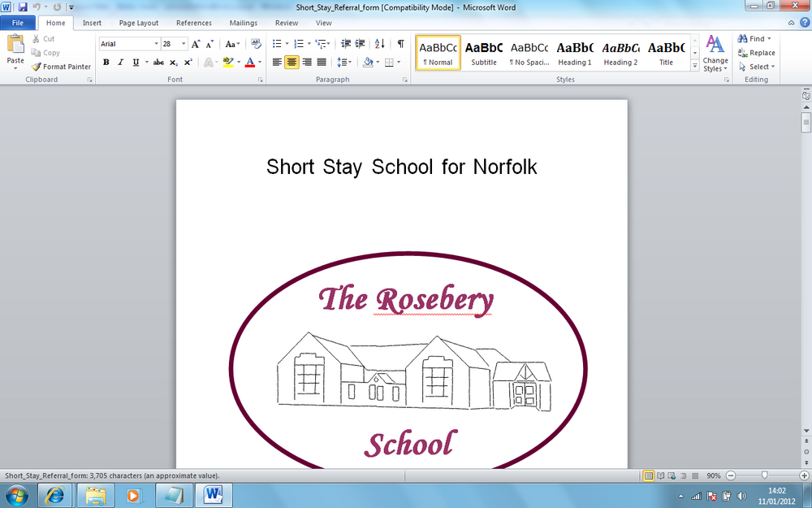Align text right
Image resolution: width=812 pixels, height=508 pixels.
[x=307, y=63]
